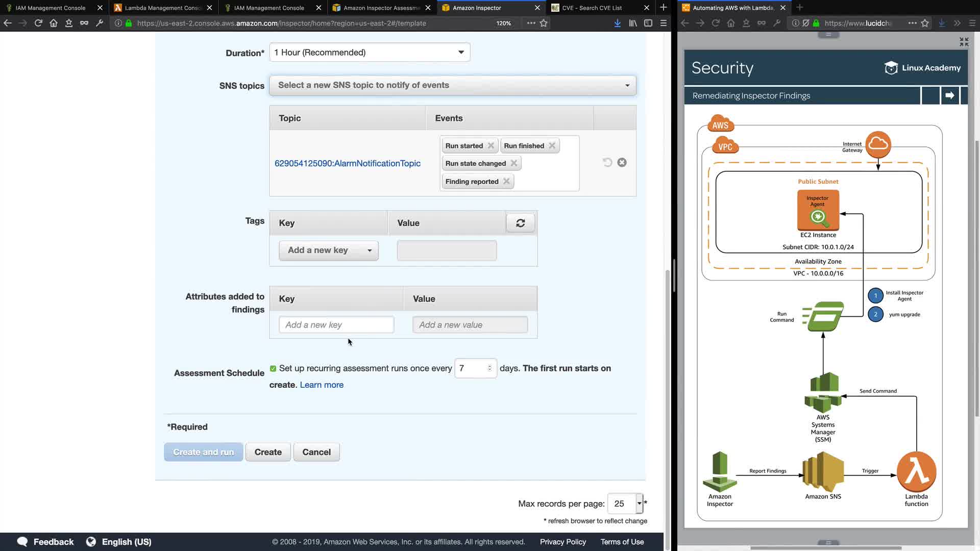Refresh the Tags key list
The image size is (980, 551).
pyautogui.click(x=520, y=223)
